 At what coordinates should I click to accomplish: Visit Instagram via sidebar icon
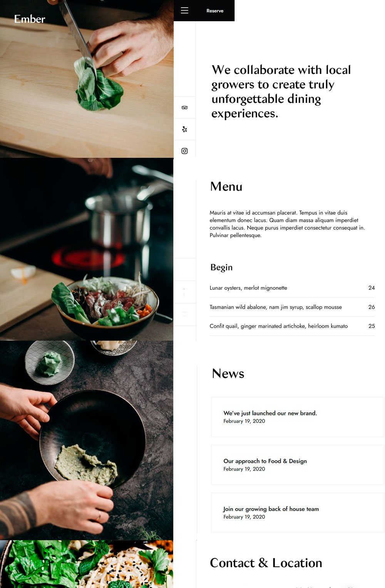point(184,151)
